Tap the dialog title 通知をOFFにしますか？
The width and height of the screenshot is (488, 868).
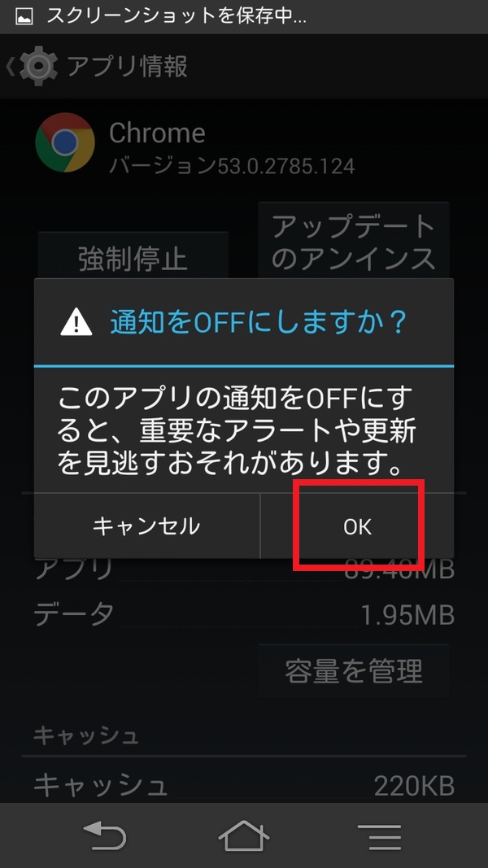pos(259,322)
